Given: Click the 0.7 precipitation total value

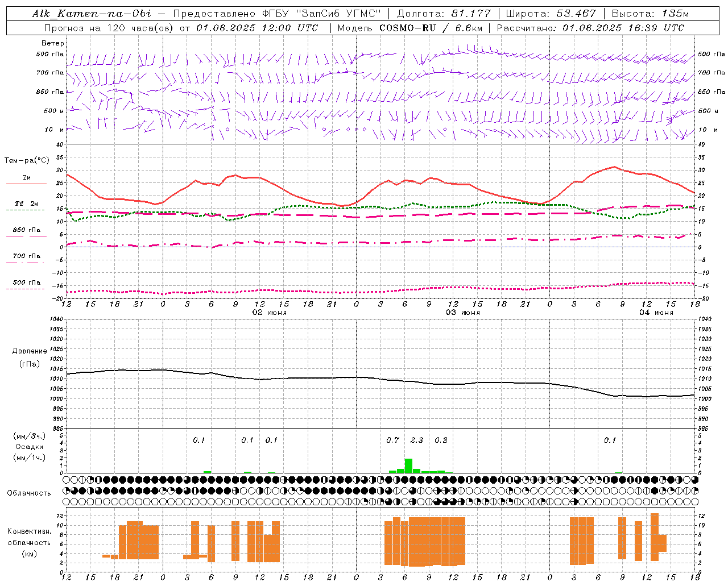Looking at the screenshot, I should (392, 440).
